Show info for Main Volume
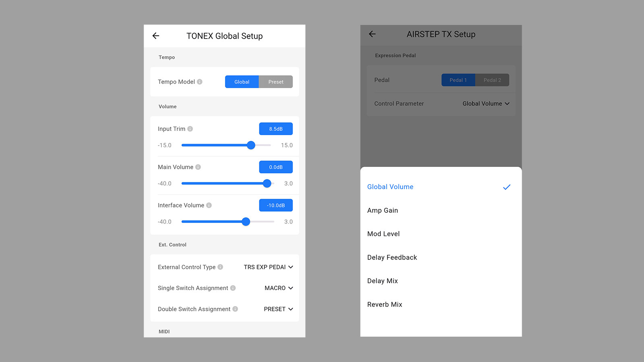The image size is (644, 362). tap(198, 167)
